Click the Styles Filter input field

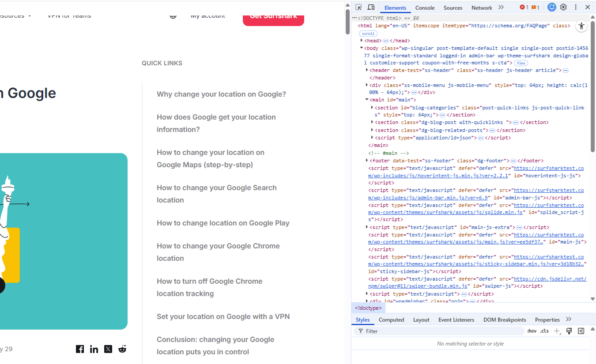[x=441, y=331]
